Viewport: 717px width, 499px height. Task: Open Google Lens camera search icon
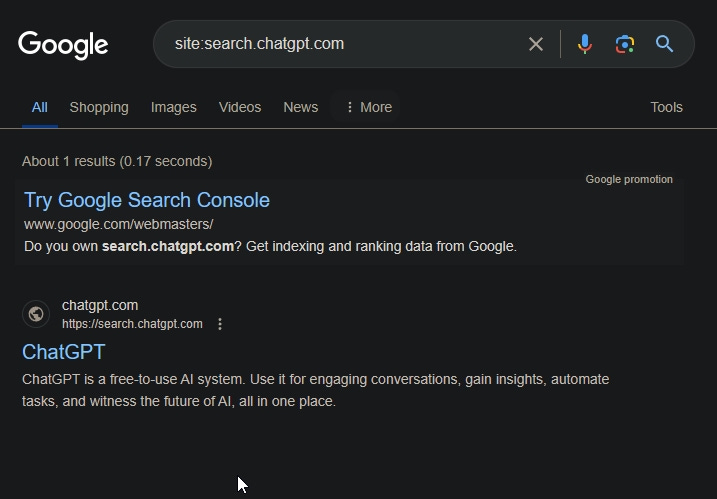click(x=625, y=44)
